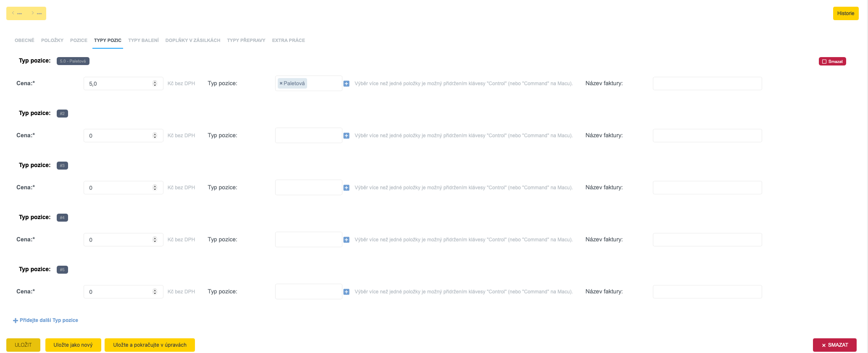Open the Typ pozice selector in row #5

[308, 292]
